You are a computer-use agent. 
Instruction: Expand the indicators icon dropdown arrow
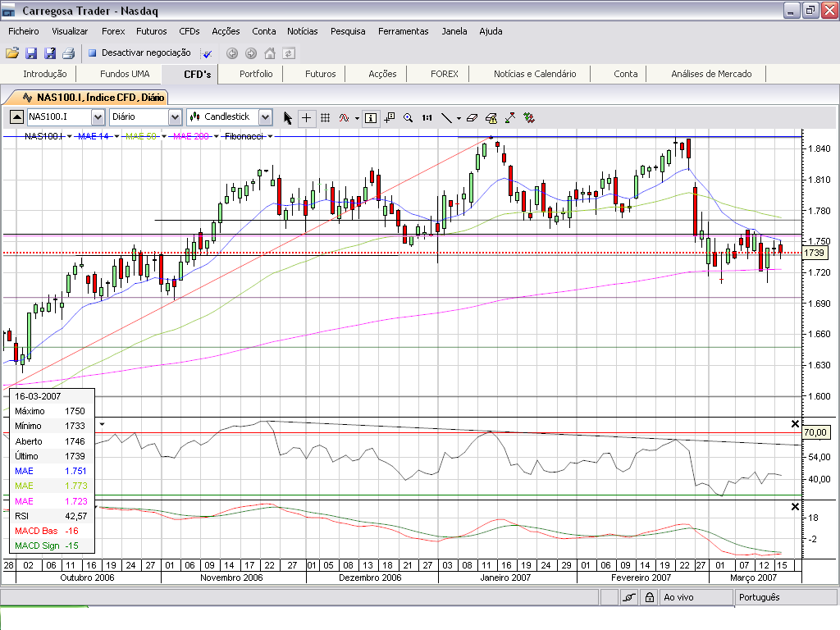coord(358,118)
